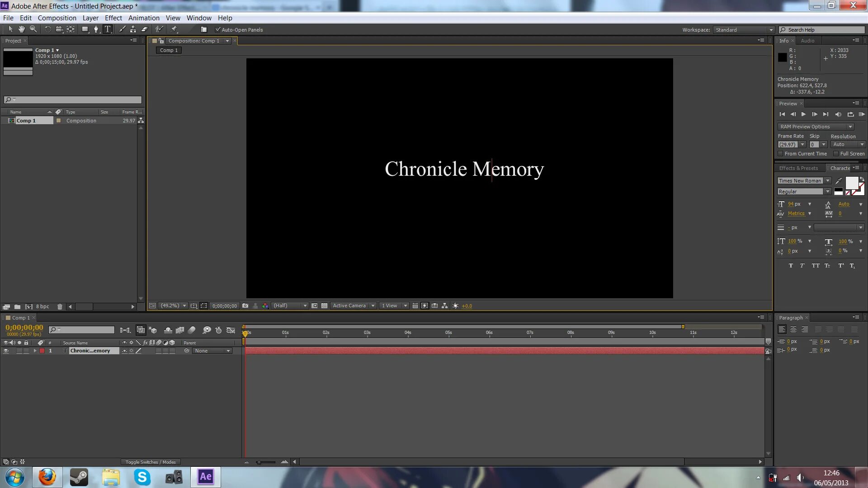868x488 pixels.
Task: Select the Rectangle shape tool
Action: pyautogui.click(x=85, y=29)
